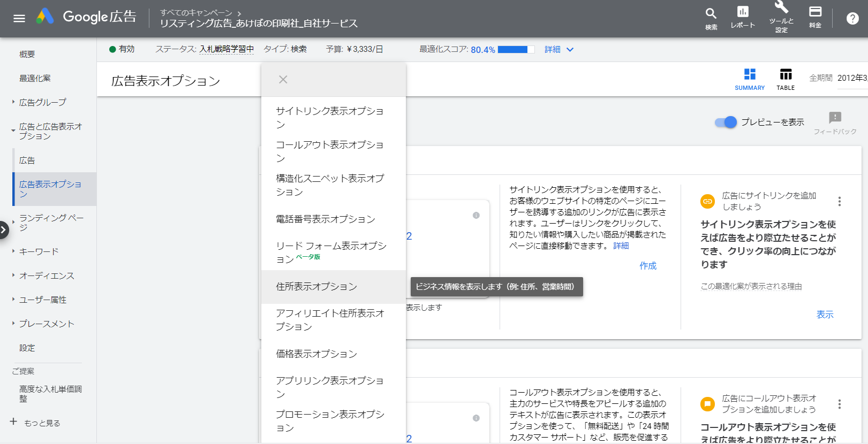Close the extension type menu with X
Screen dimensions: 868x444
pos(283,80)
